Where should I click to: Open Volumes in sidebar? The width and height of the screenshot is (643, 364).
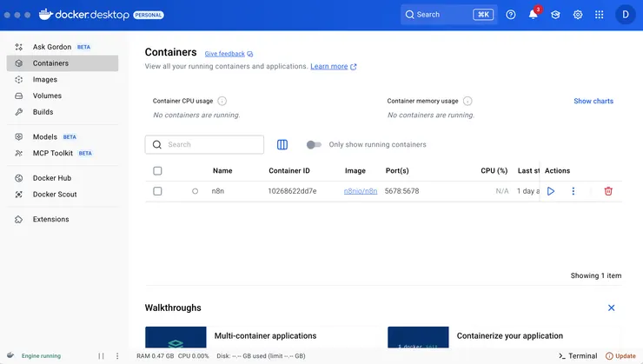(63, 96)
